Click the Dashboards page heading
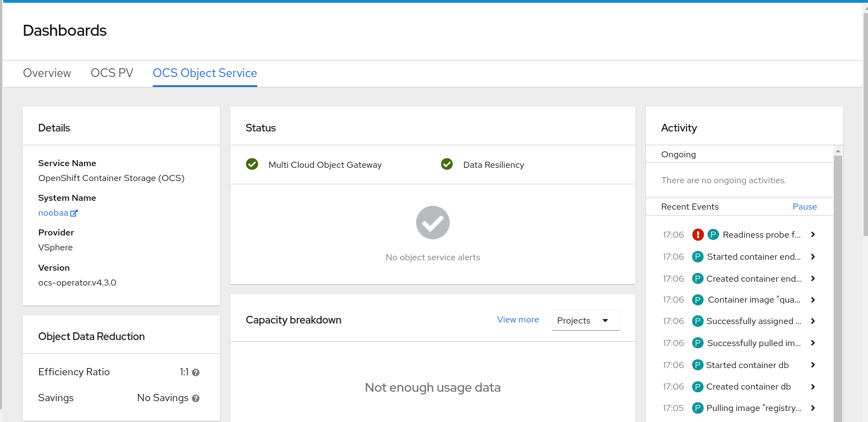This screenshot has height=422, width=868. click(65, 31)
